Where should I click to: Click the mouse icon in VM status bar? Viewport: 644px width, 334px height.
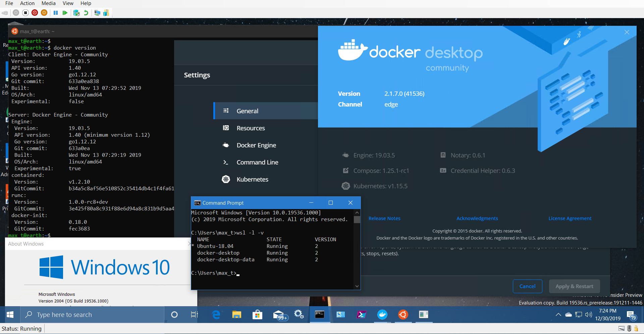(630, 329)
